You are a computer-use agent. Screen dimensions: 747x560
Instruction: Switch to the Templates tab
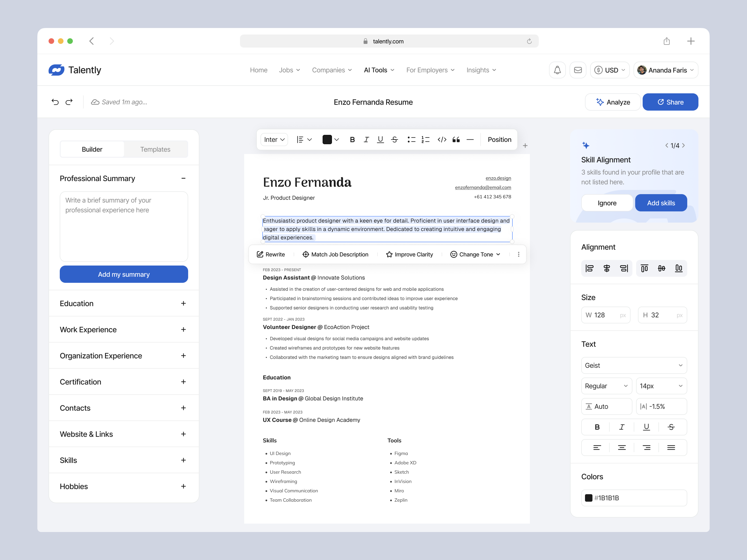click(x=155, y=149)
